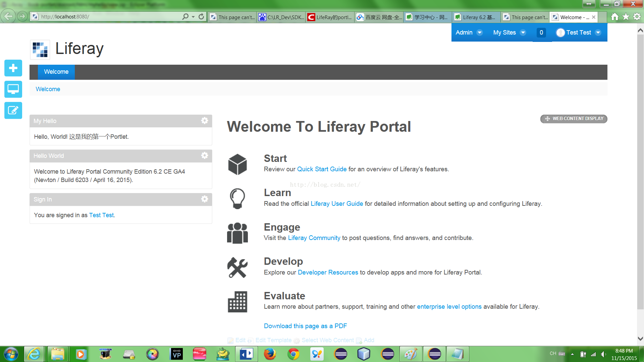The height and width of the screenshot is (362, 644).
Task: Open Sign In portlet gear options
Action: tap(204, 199)
